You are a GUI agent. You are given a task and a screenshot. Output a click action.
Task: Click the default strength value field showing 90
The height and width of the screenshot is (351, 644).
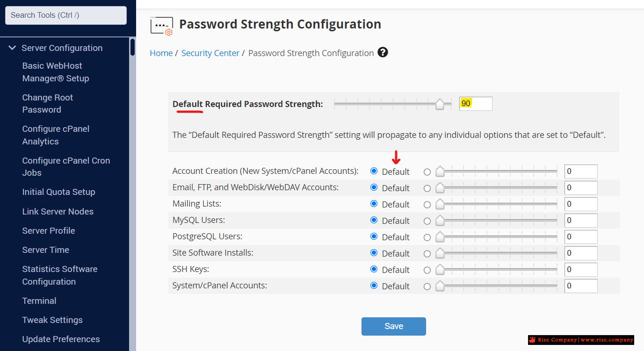tap(476, 104)
